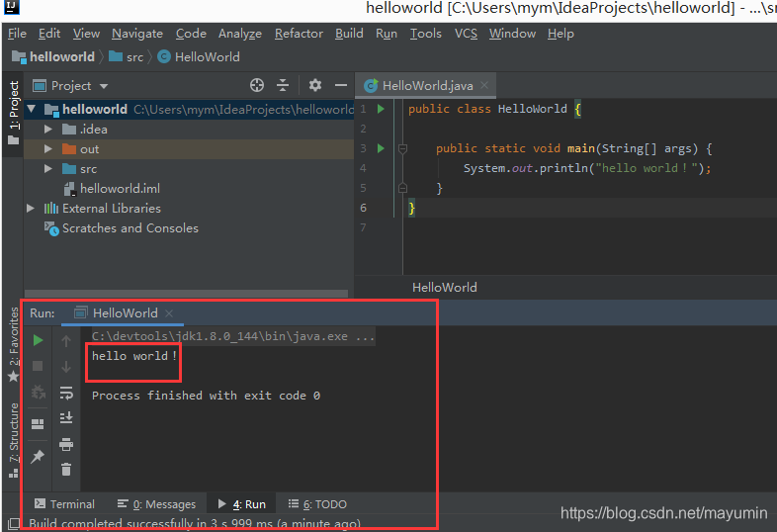Expand the .idea folder
Viewport: 777px width, 532px height.
tap(48, 129)
